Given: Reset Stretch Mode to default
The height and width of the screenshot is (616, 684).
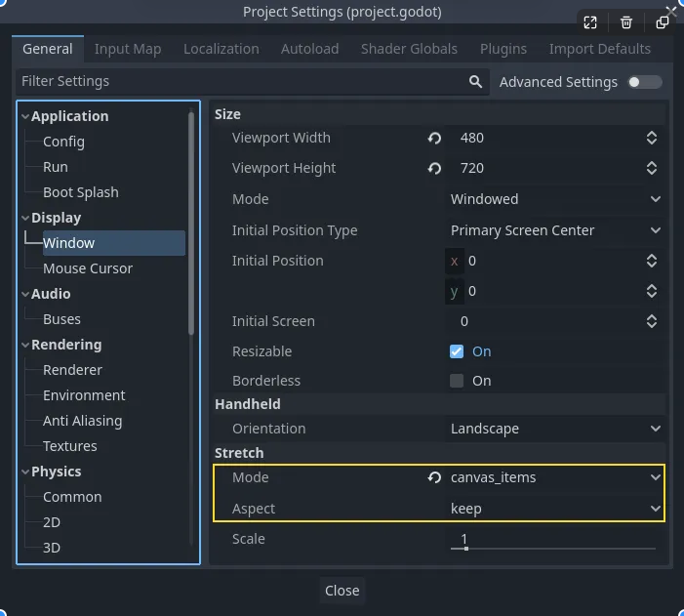Looking at the screenshot, I should 434,477.
